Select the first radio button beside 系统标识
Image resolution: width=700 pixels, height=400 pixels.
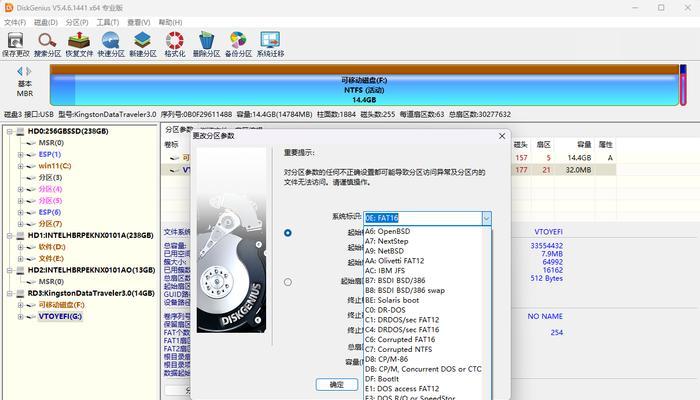[288, 233]
